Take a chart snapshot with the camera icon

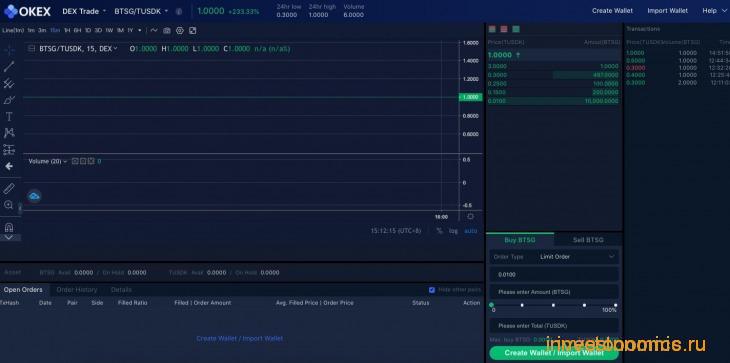[x=167, y=31]
